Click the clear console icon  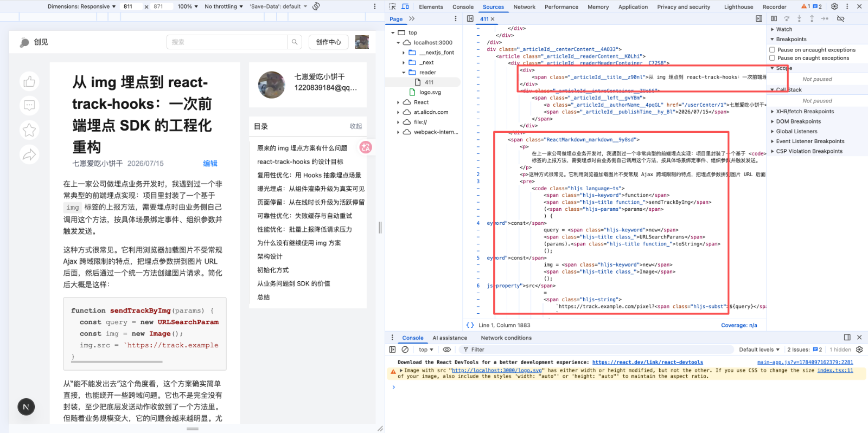(405, 350)
